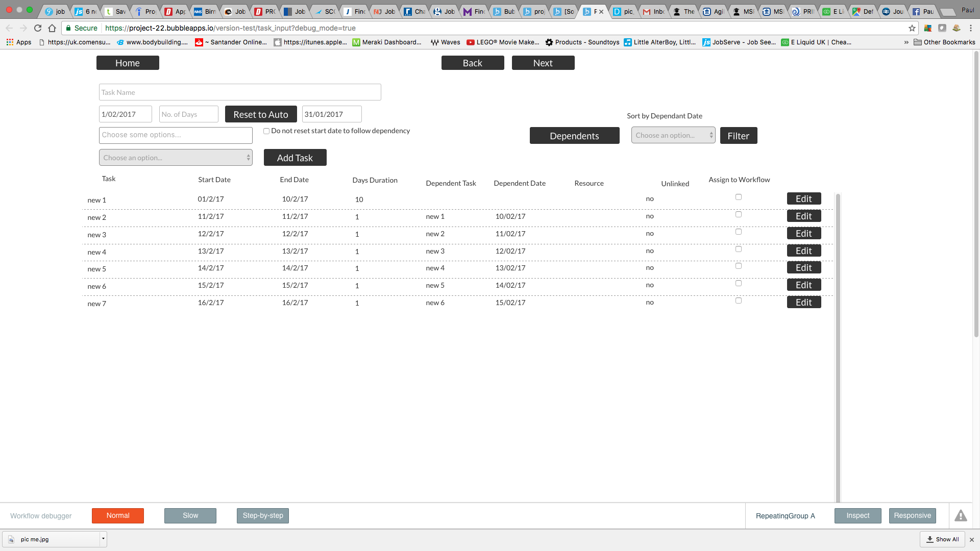Click the bookmarks overflow chevron
The height and width of the screenshot is (551, 980).
(x=906, y=42)
